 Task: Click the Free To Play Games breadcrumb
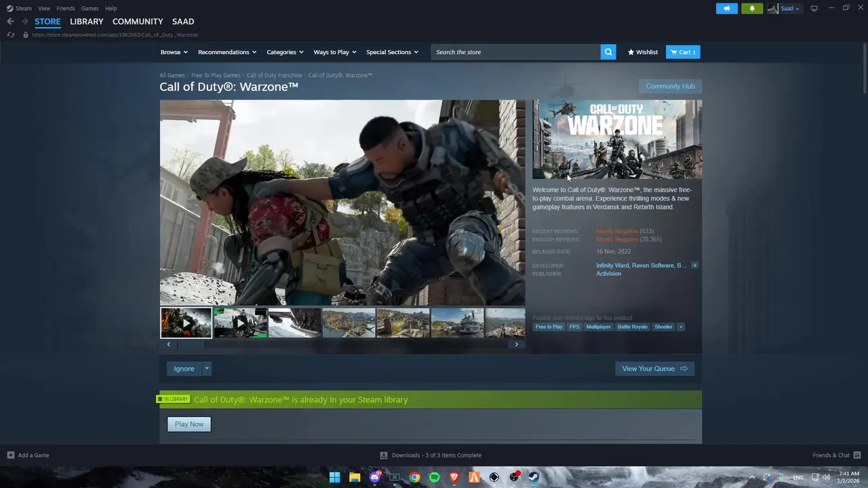216,75
